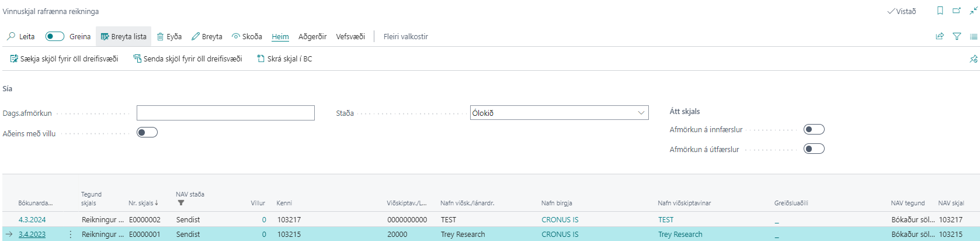Toggle the Afmörkun á útfærslur switch
This screenshot has width=980, height=241.
[814, 149]
